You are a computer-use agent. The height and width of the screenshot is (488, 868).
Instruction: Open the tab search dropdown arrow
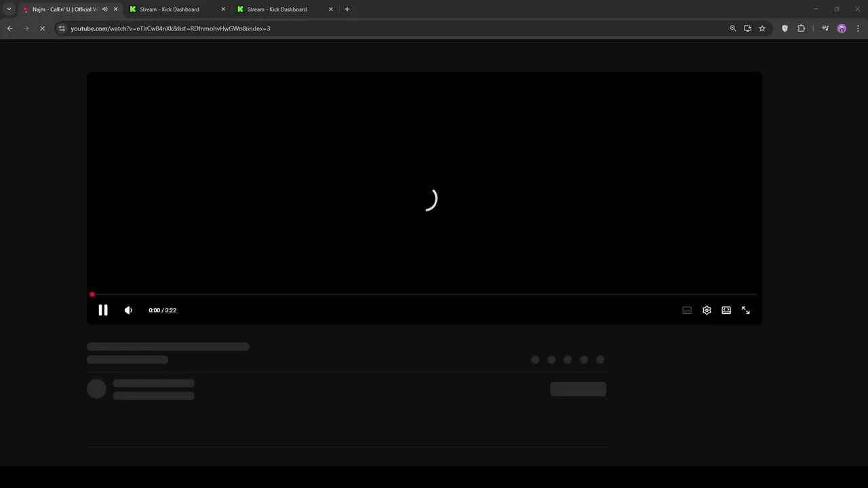coord(9,9)
